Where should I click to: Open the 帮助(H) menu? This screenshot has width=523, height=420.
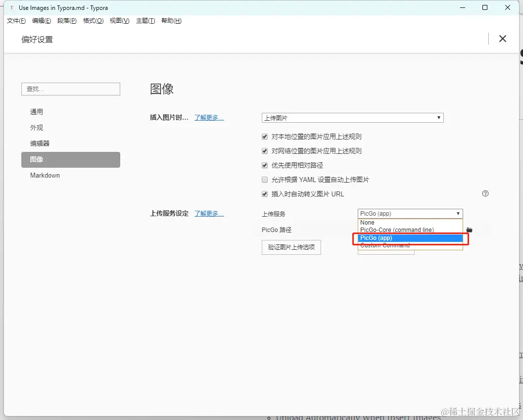pos(171,21)
